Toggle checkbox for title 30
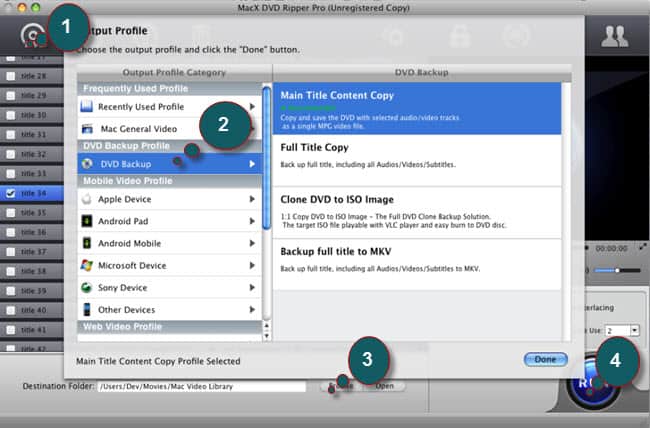The height and width of the screenshot is (428, 650). (11, 115)
